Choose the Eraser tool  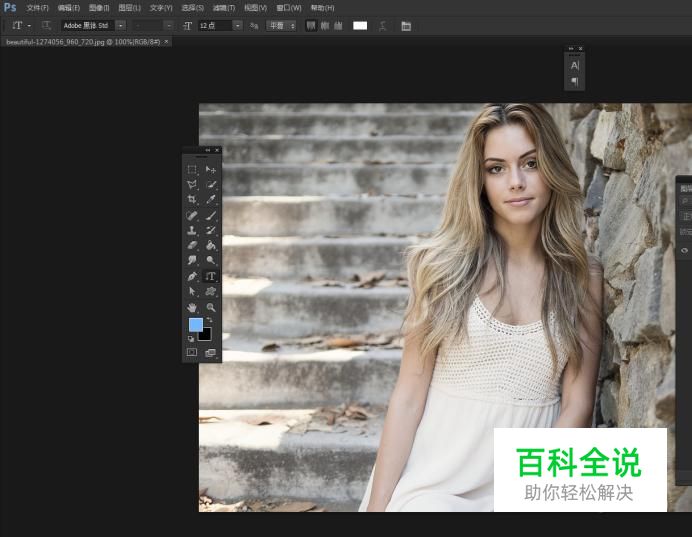point(192,245)
